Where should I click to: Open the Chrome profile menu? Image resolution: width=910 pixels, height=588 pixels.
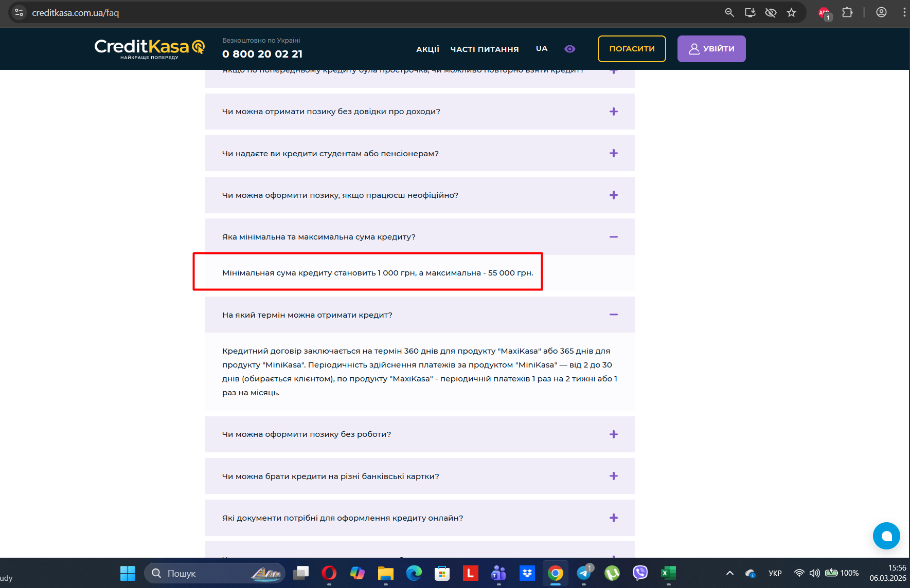(x=882, y=12)
